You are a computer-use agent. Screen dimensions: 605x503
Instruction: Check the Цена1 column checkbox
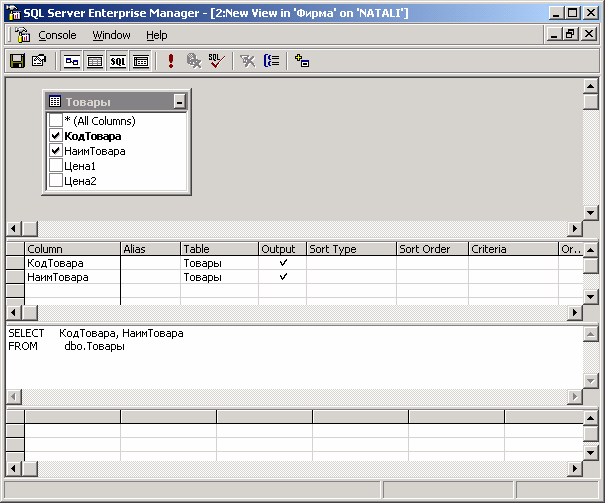click(56, 165)
